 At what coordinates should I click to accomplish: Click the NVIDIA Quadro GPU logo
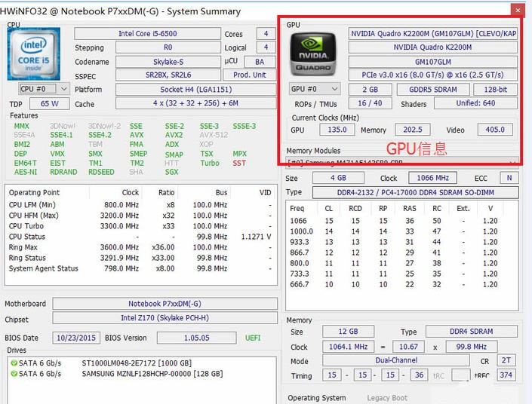click(313, 54)
